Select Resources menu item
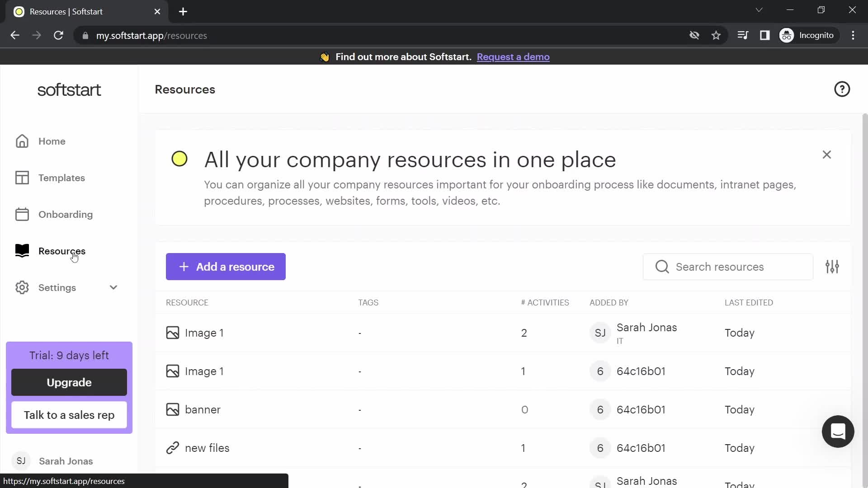868x488 pixels. click(62, 251)
